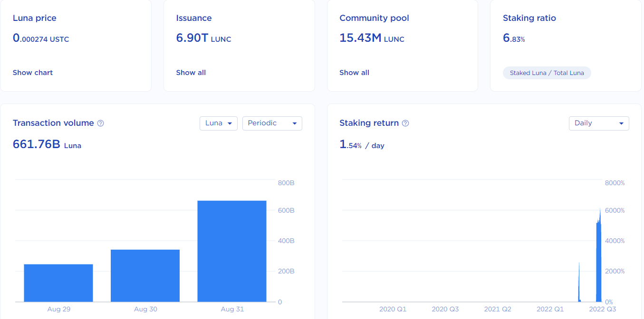The height and width of the screenshot is (319, 644).
Task: Click the Transaction volume title
Action: click(53, 123)
